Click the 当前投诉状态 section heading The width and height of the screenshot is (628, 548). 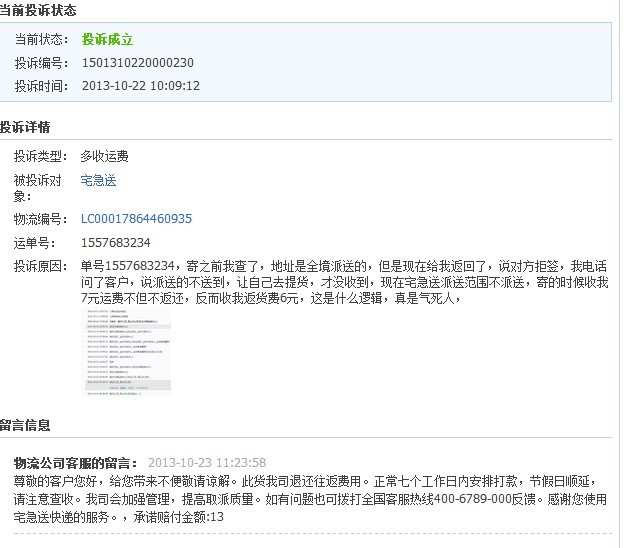38,10
